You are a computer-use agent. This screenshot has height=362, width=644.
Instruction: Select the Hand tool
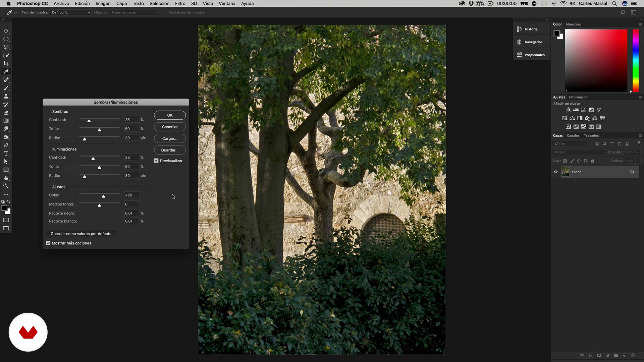coord(6,178)
